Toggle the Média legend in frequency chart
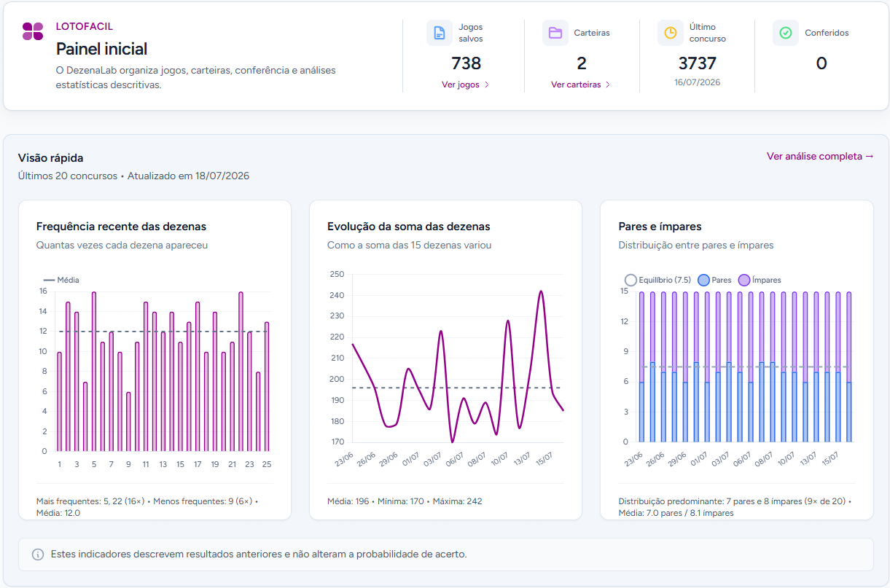The height and width of the screenshot is (588, 890). [62, 280]
